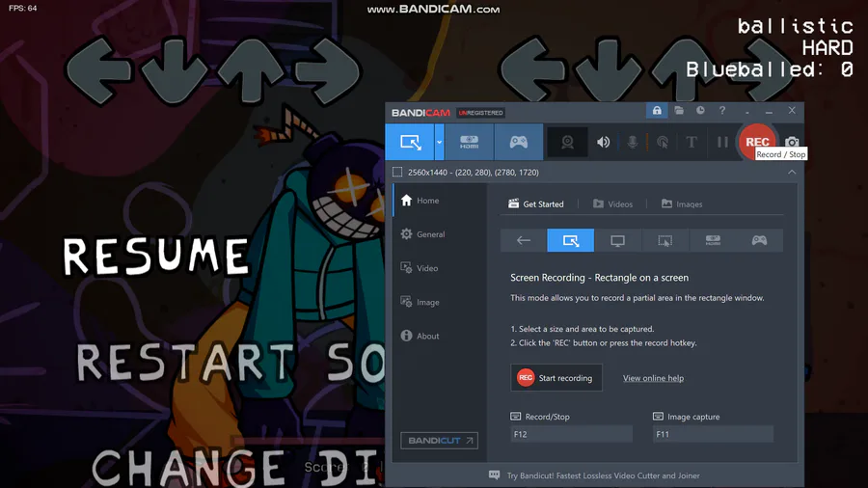Open the scheduled recording clock icon
Viewport: 868px width, 488px height.
700,111
